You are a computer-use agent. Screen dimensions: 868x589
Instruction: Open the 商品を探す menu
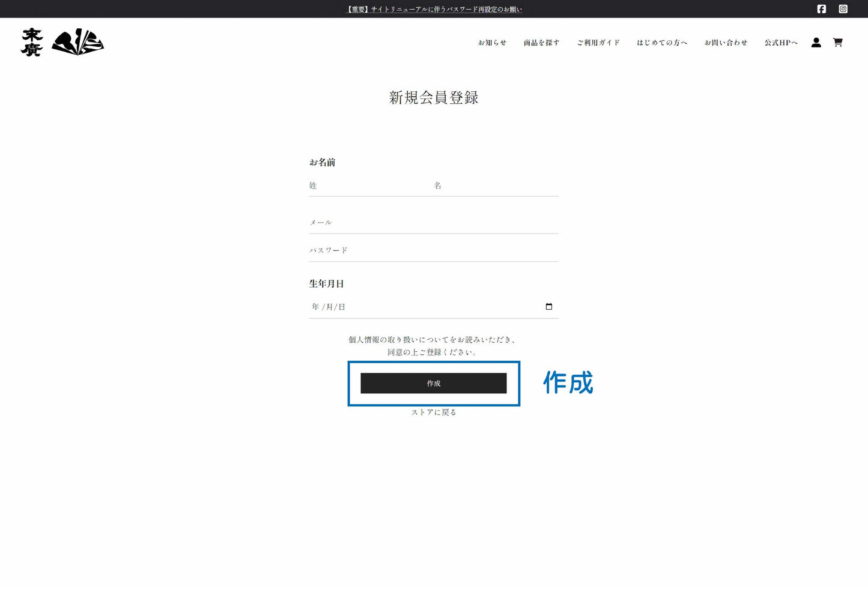pos(541,43)
